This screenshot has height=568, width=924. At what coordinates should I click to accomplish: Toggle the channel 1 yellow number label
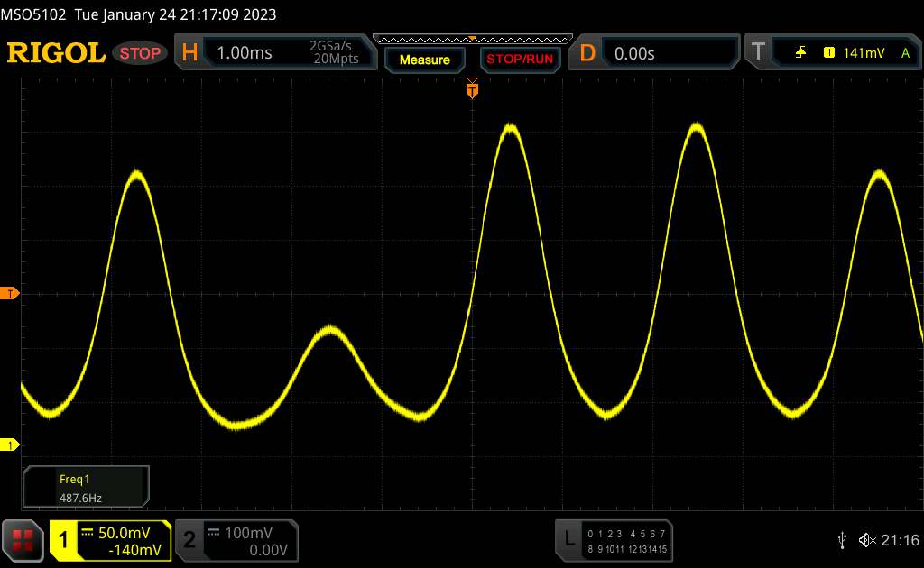[63, 540]
